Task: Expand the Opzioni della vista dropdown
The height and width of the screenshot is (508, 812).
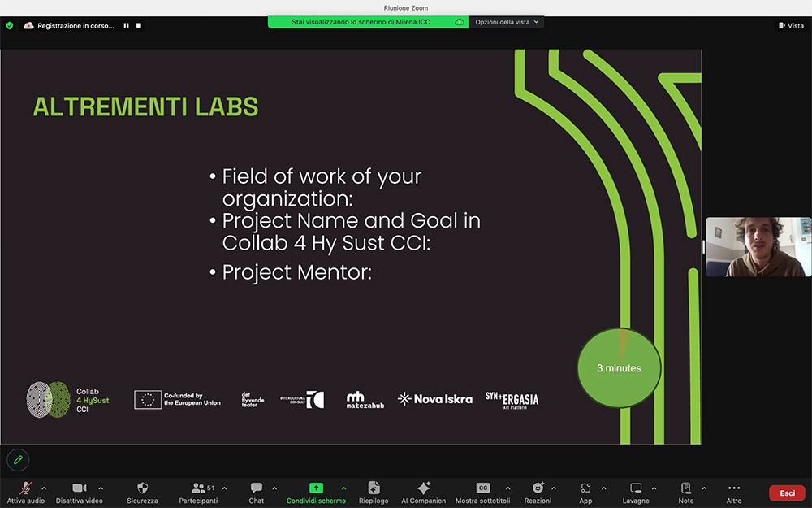Action: [x=507, y=22]
